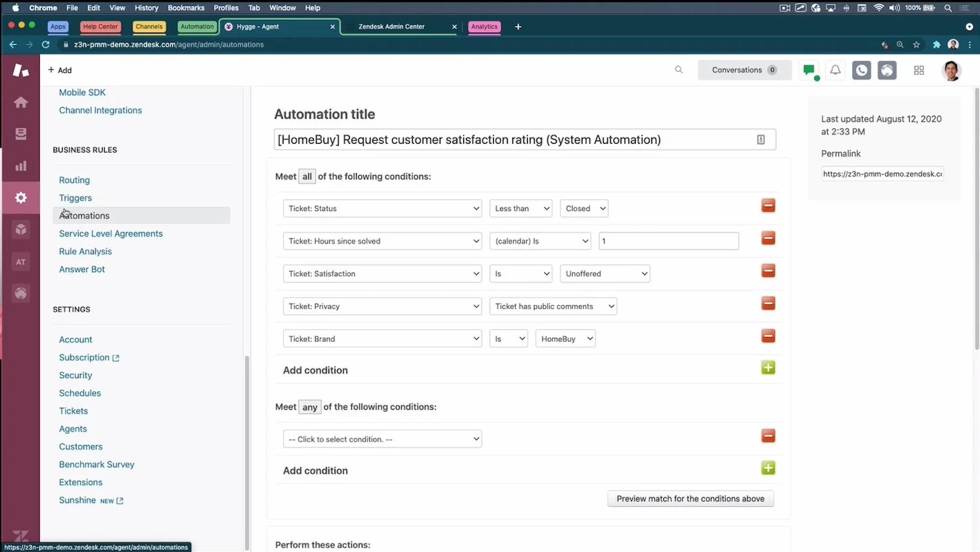Open Chrome Profiles menu
980x552 pixels.
click(226, 8)
